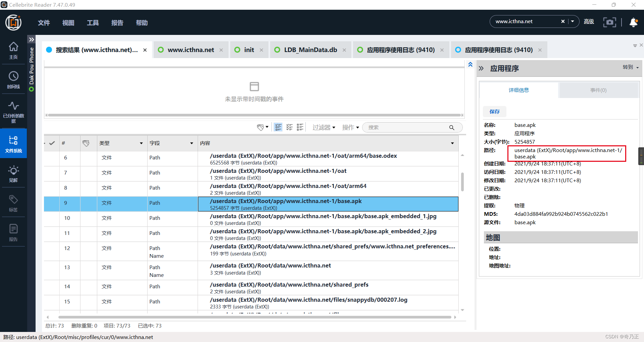This screenshot has width=644, height=342.
Task: Open the 字段 column filter dropdown
Action: pyautogui.click(x=192, y=143)
